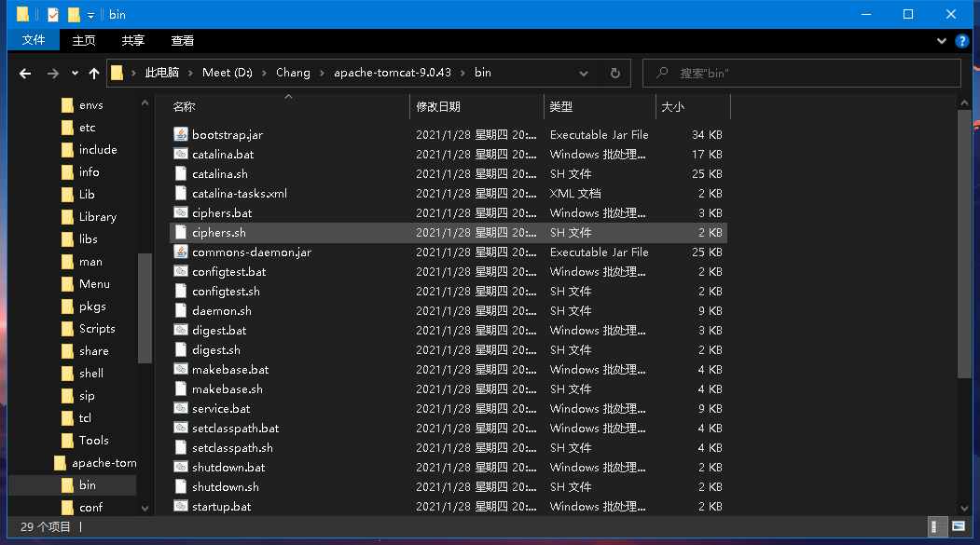The height and width of the screenshot is (545, 980).
Task: Open the address bar history dropdown arrow
Action: click(585, 73)
